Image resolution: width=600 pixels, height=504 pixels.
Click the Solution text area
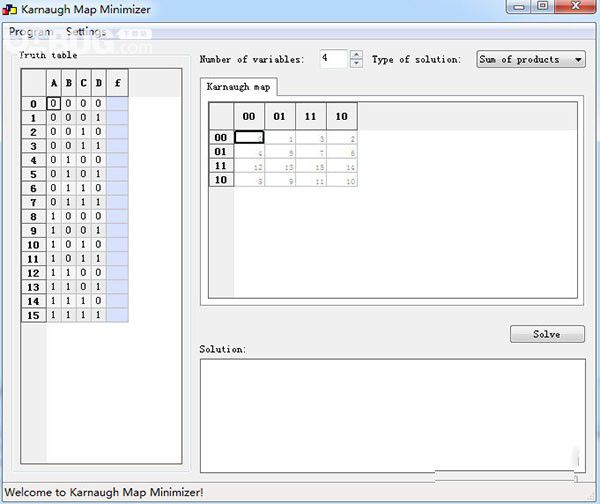393,415
